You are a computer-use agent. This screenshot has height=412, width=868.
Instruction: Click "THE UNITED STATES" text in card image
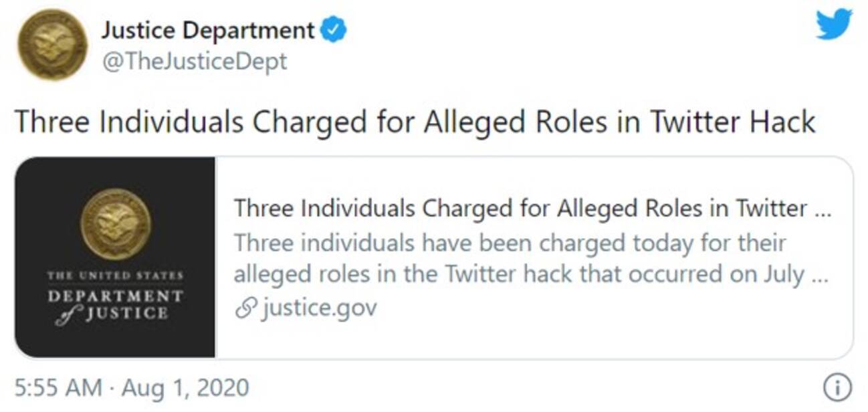click(115, 276)
